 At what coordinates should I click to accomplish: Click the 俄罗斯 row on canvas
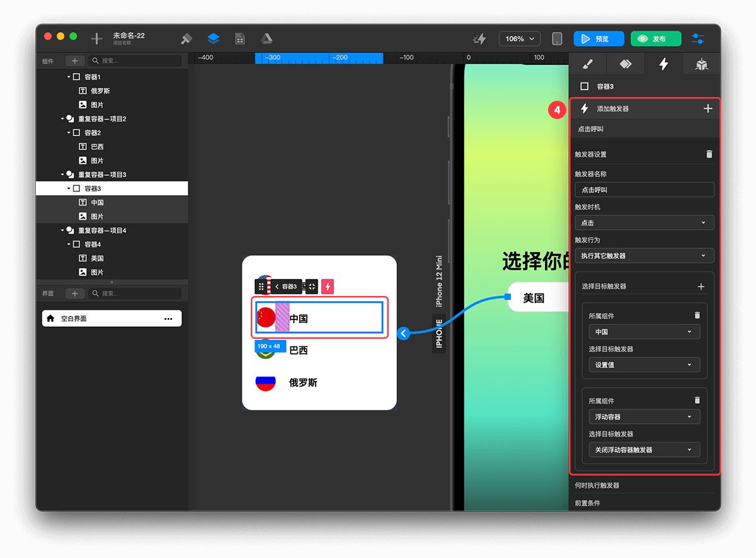point(319,382)
